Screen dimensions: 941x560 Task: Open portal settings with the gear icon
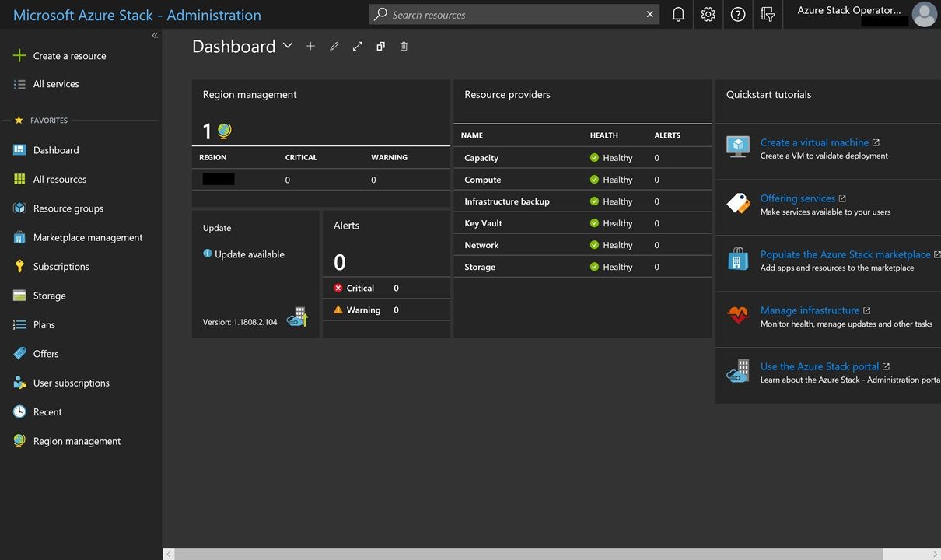(708, 14)
